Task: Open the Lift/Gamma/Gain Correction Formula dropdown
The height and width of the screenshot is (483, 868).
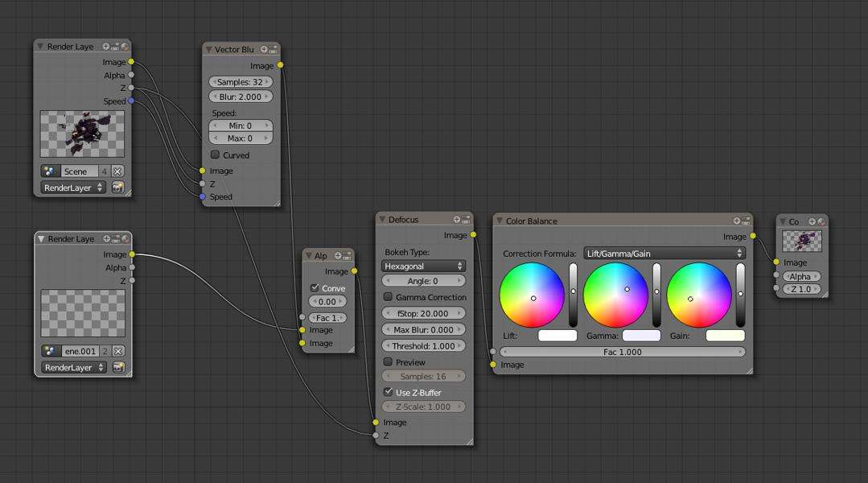Action: tap(661, 252)
